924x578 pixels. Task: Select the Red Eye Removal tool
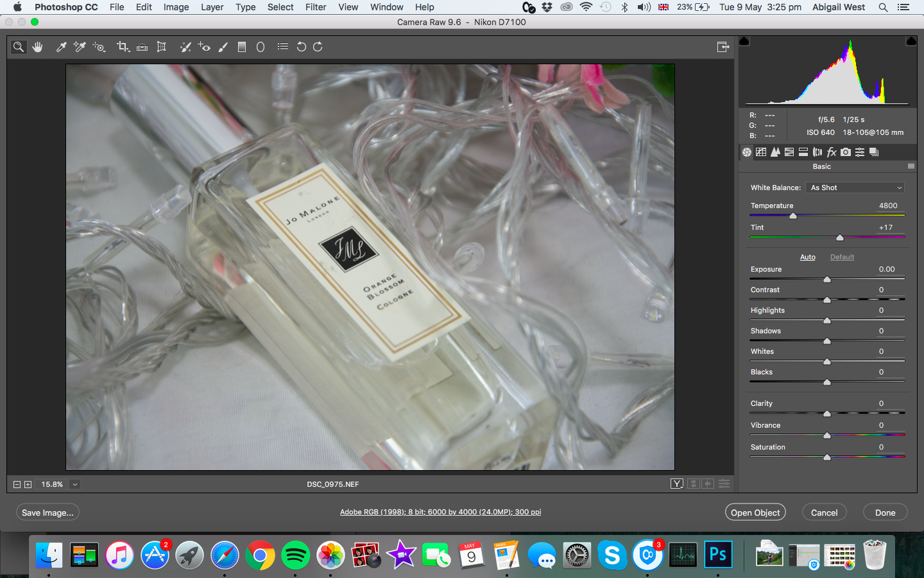(204, 47)
